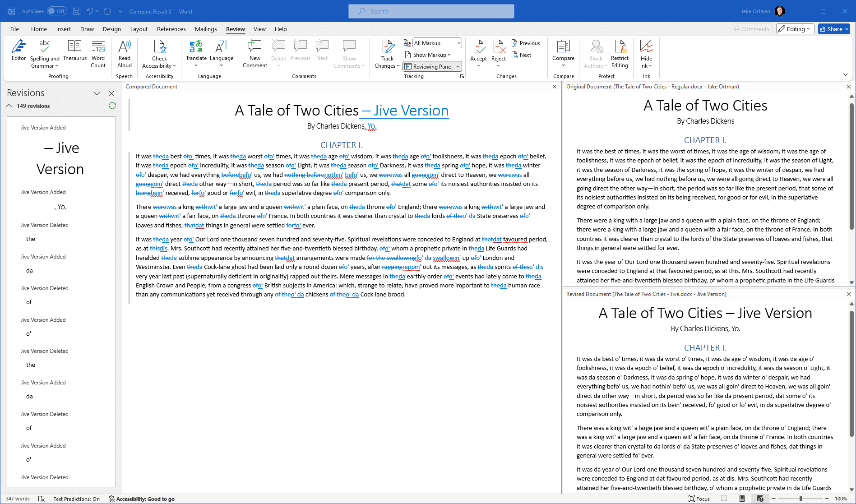Open the Help tab
Image resolution: width=856 pixels, height=504 pixels.
(281, 29)
